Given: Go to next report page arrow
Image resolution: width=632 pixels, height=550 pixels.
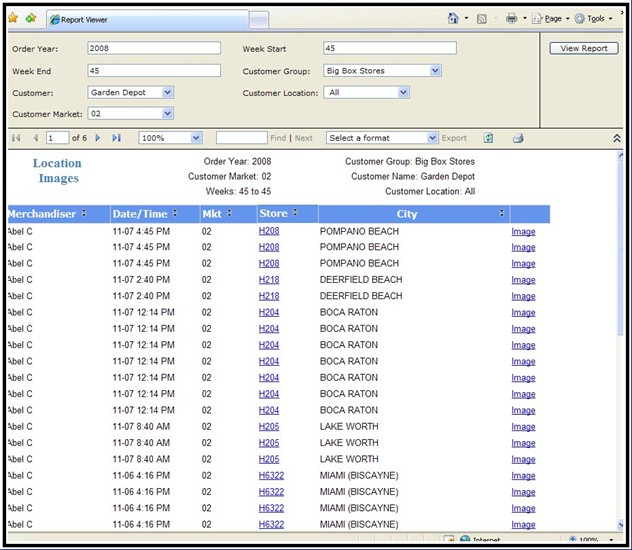Looking at the screenshot, I should [x=98, y=138].
